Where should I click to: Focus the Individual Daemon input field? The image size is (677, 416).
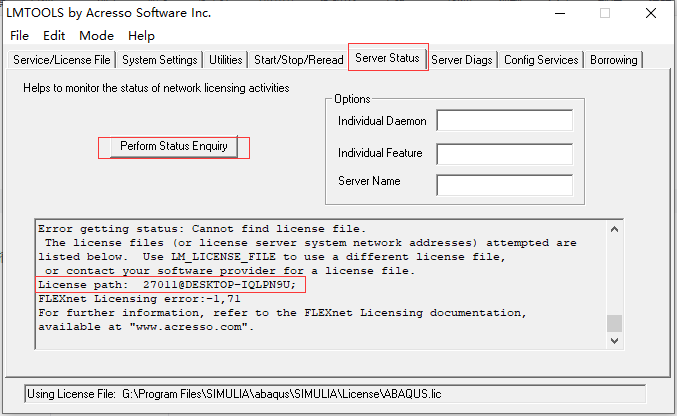tap(505, 121)
